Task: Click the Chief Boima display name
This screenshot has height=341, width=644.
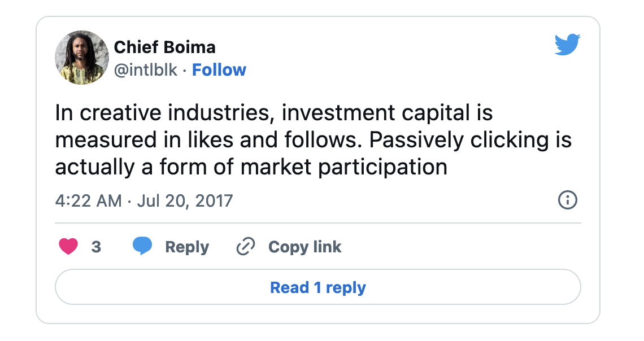Action: point(164,47)
